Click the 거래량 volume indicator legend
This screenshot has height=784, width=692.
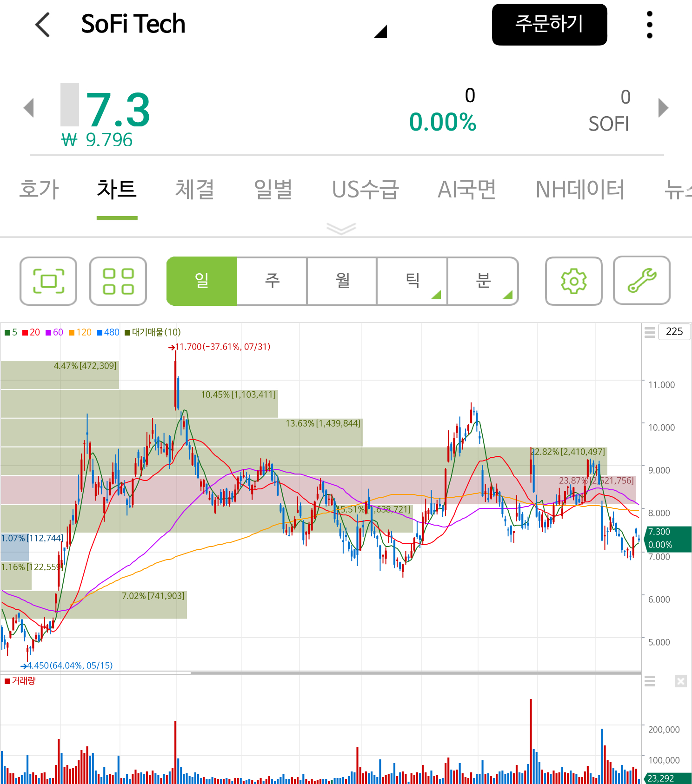pyautogui.click(x=20, y=681)
